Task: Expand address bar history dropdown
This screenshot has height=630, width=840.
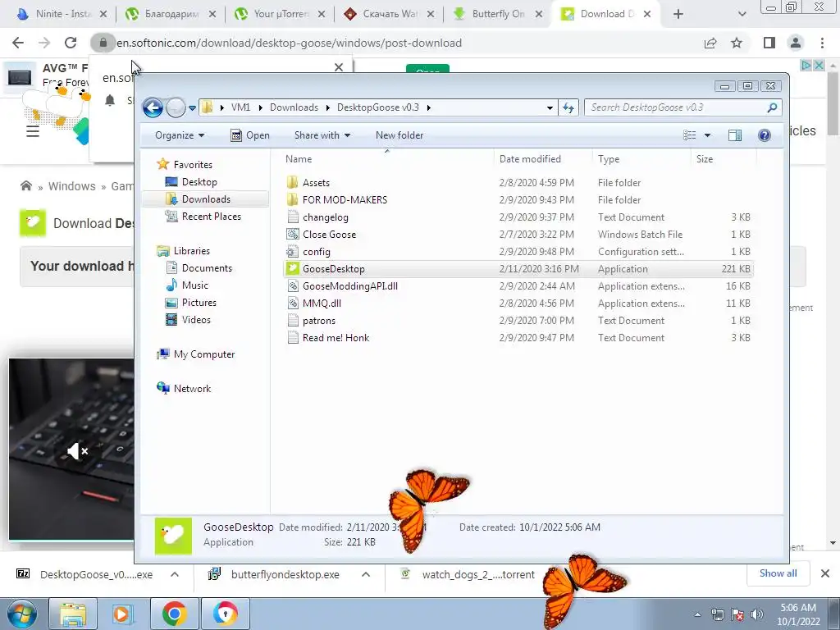Action: point(550,107)
